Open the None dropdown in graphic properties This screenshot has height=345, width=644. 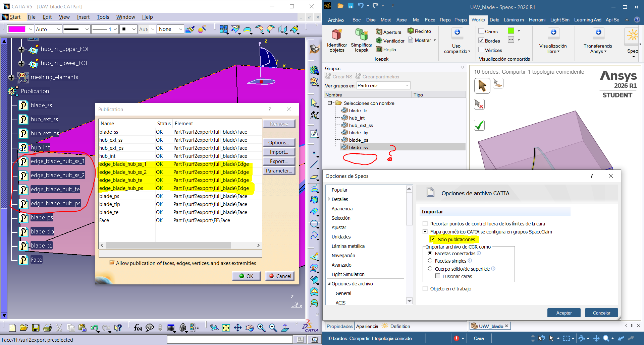click(171, 29)
